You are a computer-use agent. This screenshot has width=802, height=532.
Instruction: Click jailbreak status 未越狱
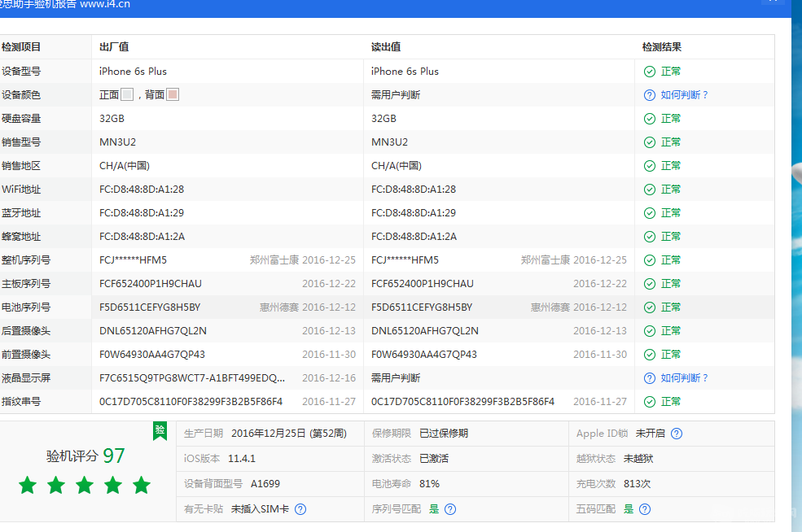638,459
